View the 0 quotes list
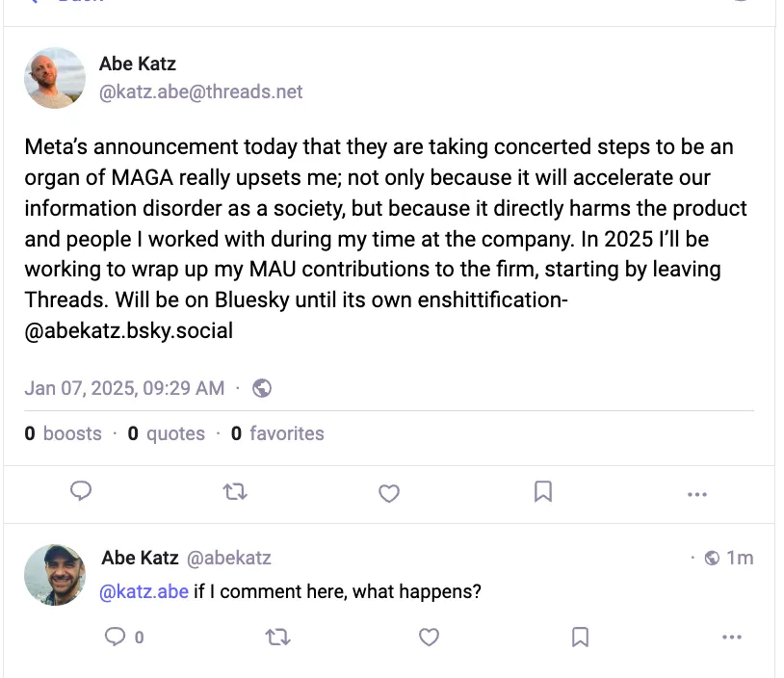Screen dimensions: 784x678 [x=167, y=433]
